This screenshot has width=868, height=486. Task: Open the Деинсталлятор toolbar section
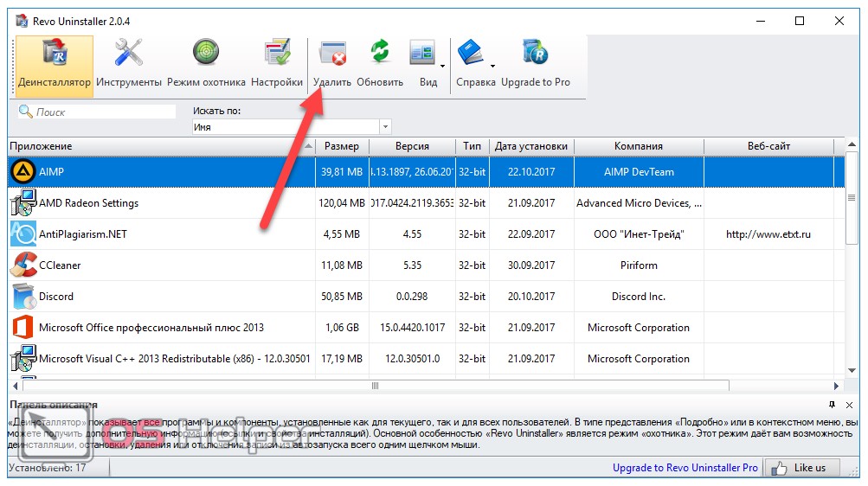(55, 65)
